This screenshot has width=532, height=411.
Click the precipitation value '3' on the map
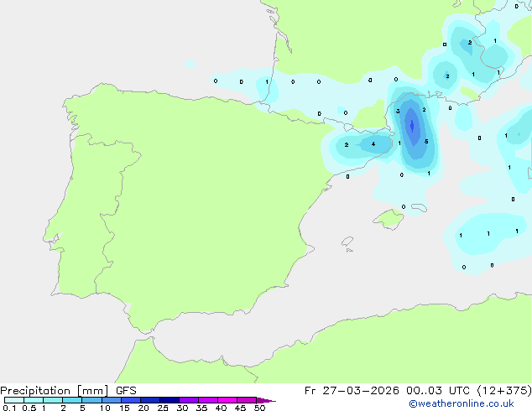click(398, 112)
